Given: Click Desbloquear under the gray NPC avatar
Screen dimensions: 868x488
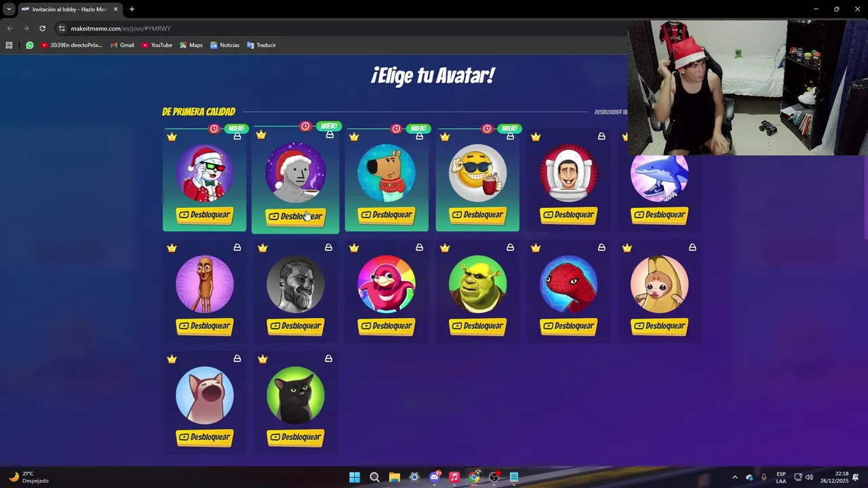Looking at the screenshot, I should (x=296, y=216).
